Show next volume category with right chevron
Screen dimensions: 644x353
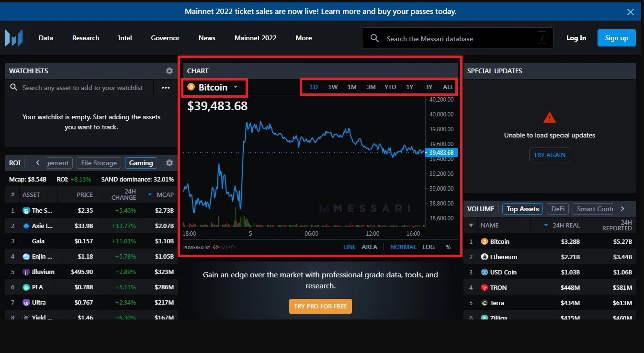coord(622,209)
